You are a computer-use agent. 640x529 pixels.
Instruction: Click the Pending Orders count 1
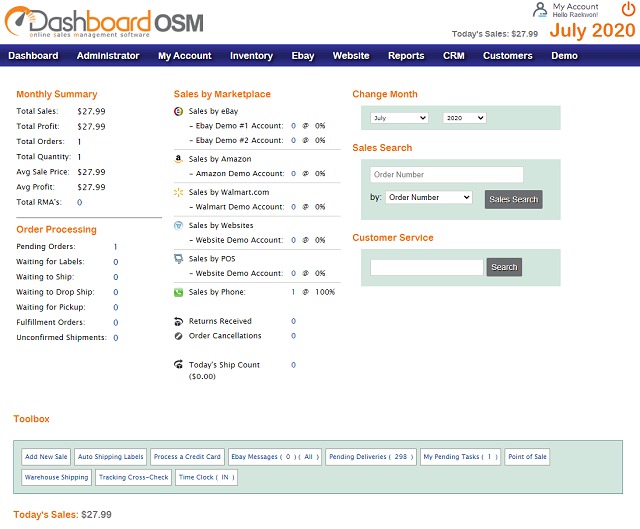tap(116, 247)
